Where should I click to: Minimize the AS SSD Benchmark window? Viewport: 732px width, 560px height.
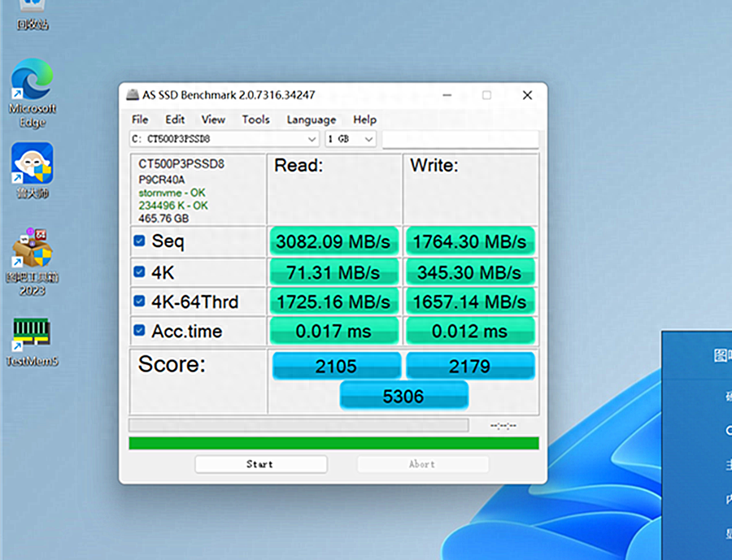tap(447, 95)
